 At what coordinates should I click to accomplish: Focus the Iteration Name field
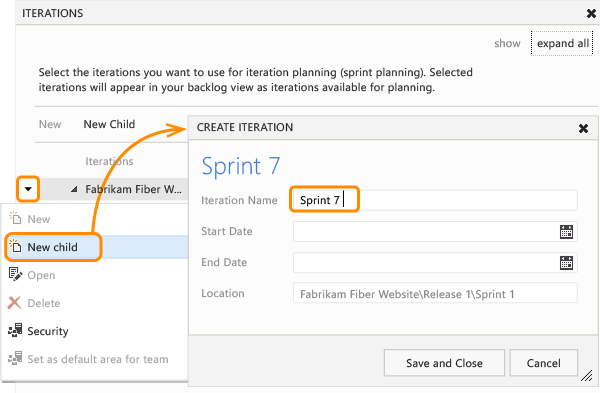[435, 200]
